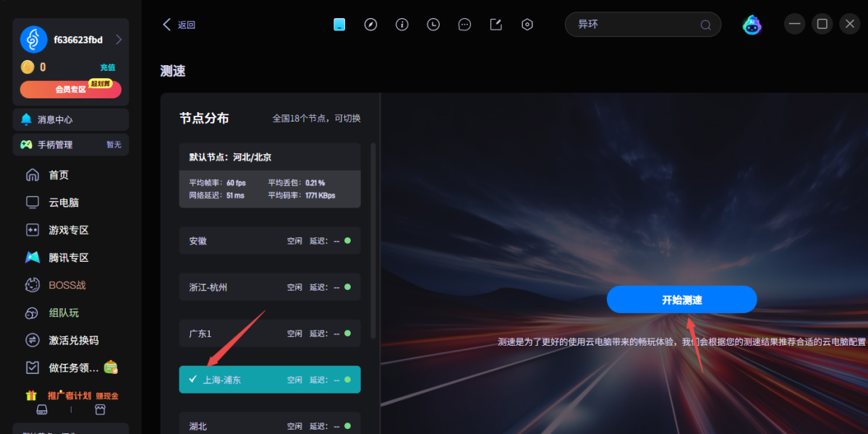Click the storage drive icon at sidebar bottom
Screen dimensions: 868x434
point(43,410)
